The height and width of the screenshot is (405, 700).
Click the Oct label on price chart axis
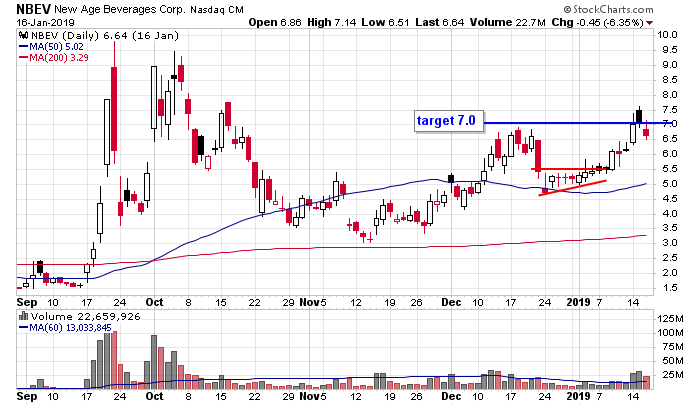point(154,302)
